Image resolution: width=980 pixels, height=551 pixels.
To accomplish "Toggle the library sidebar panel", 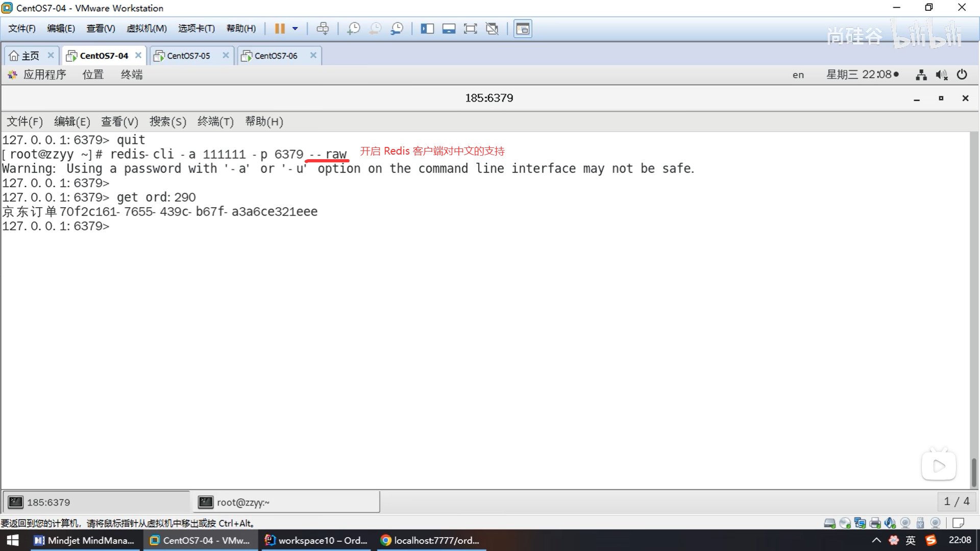I will coord(427,29).
